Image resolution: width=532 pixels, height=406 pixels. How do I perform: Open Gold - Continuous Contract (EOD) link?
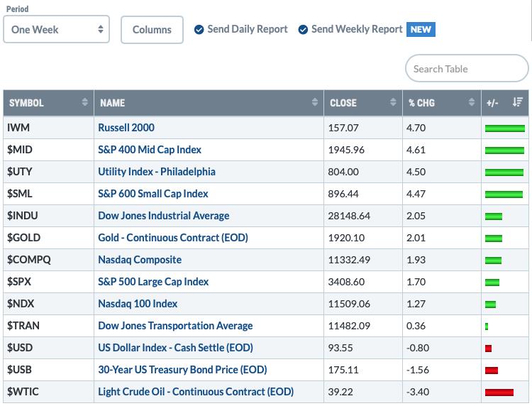[173, 238]
